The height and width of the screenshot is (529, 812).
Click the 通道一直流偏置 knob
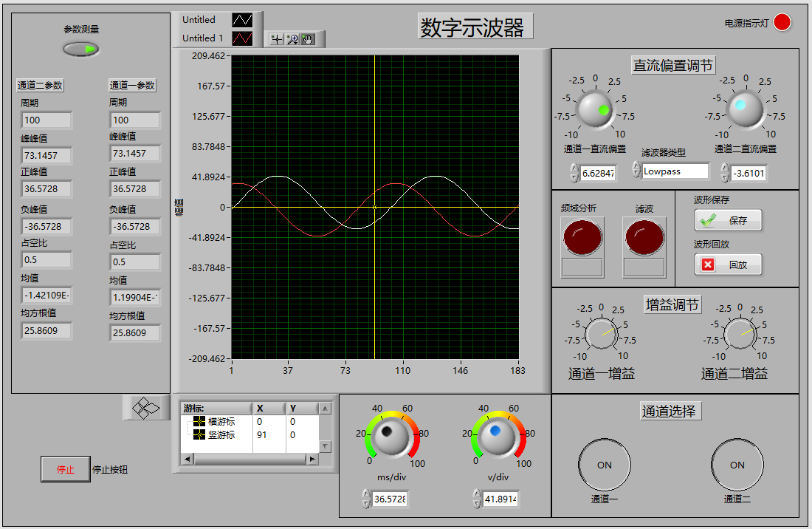[x=595, y=109]
